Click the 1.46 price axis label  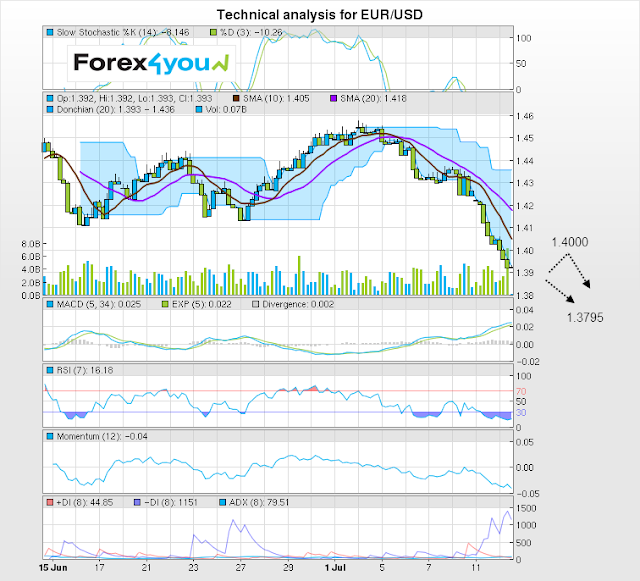(x=524, y=116)
